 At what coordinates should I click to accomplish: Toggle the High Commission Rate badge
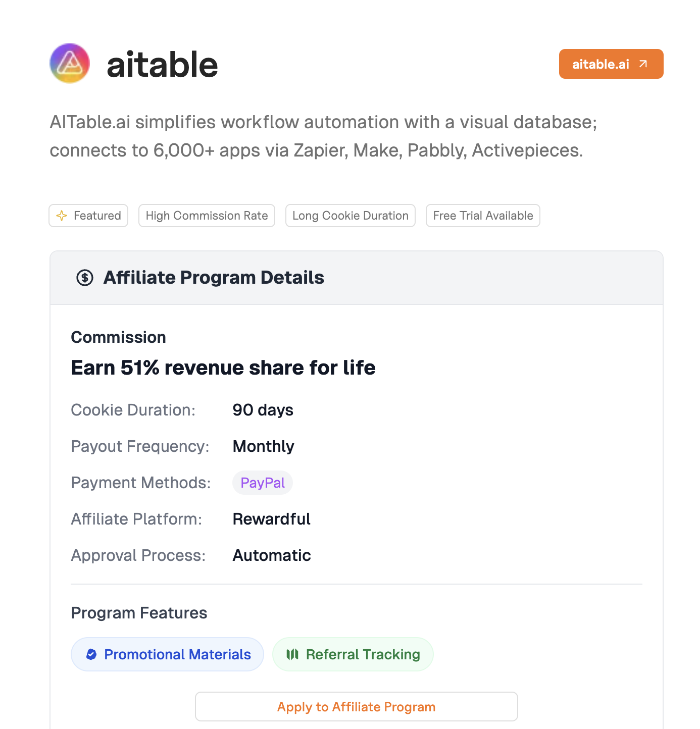[x=207, y=216]
